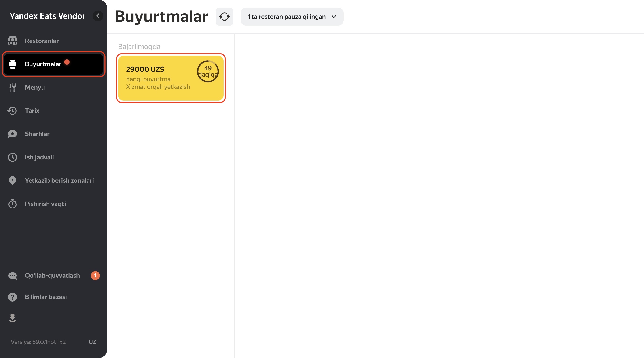This screenshot has width=644, height=358.
Task: Click the Restoranlar storefront icon
Action: point(13,41)
